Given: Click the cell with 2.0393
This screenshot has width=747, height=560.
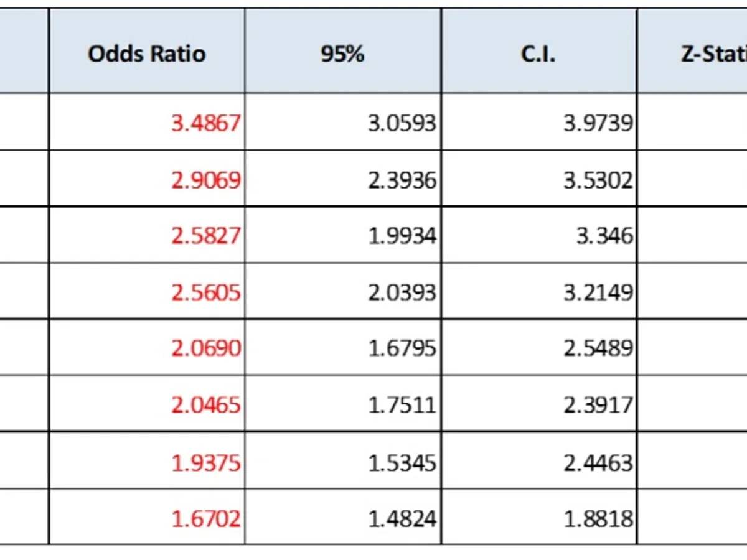Looking at the screenshot, I should 402,292.
